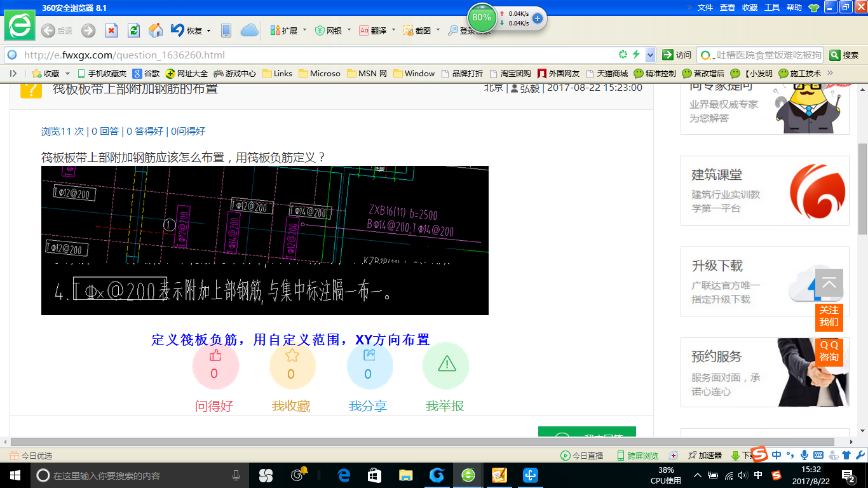Click the 恢复 restore undo button
Image resolution: width=868 pixels, height=488 pixels.
[x=186, y=30]
